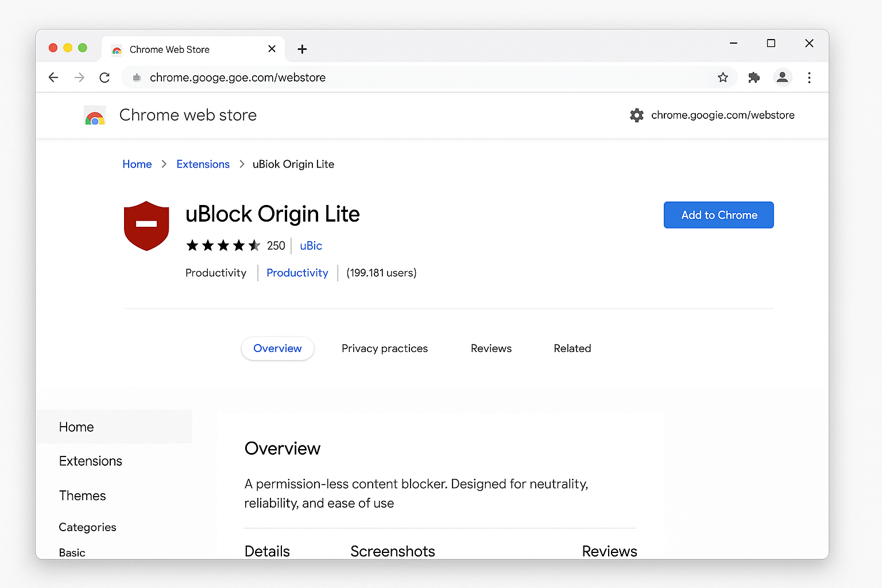Switch to the Related tab
Image resolution: width=882 pixels, height=588 pixels.
point(572,349)
